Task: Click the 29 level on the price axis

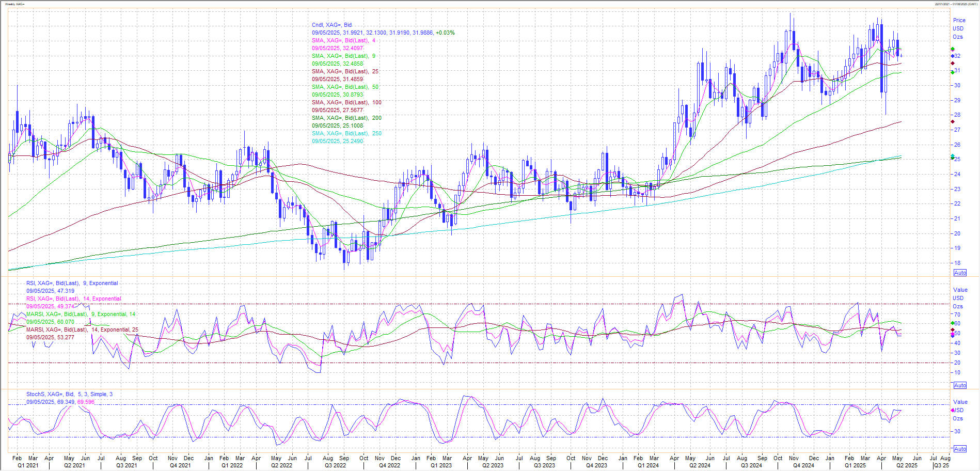Action: (x=957, y=100)
